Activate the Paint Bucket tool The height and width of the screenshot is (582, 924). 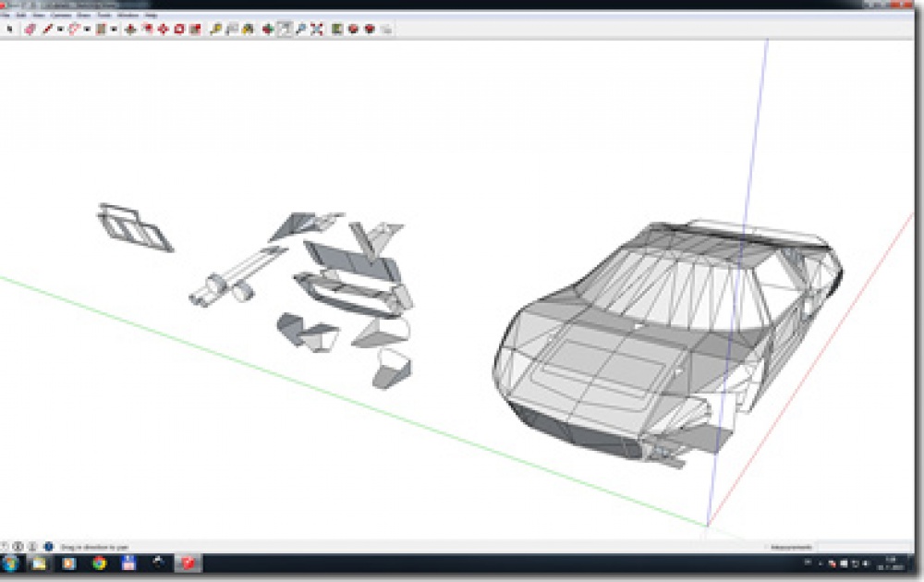click(248, 29)
